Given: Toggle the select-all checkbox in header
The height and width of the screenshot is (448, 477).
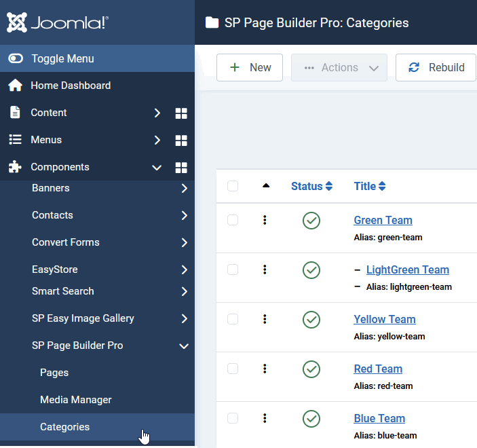Looking at the screenshot, I should coord(233,186).
